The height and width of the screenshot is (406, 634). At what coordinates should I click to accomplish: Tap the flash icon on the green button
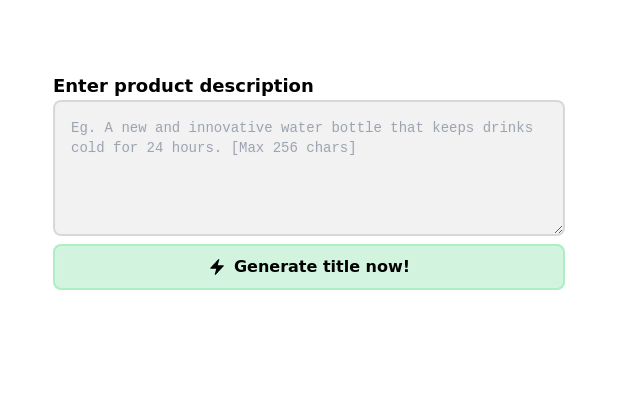pyautogui.click(x=217, y=267)
